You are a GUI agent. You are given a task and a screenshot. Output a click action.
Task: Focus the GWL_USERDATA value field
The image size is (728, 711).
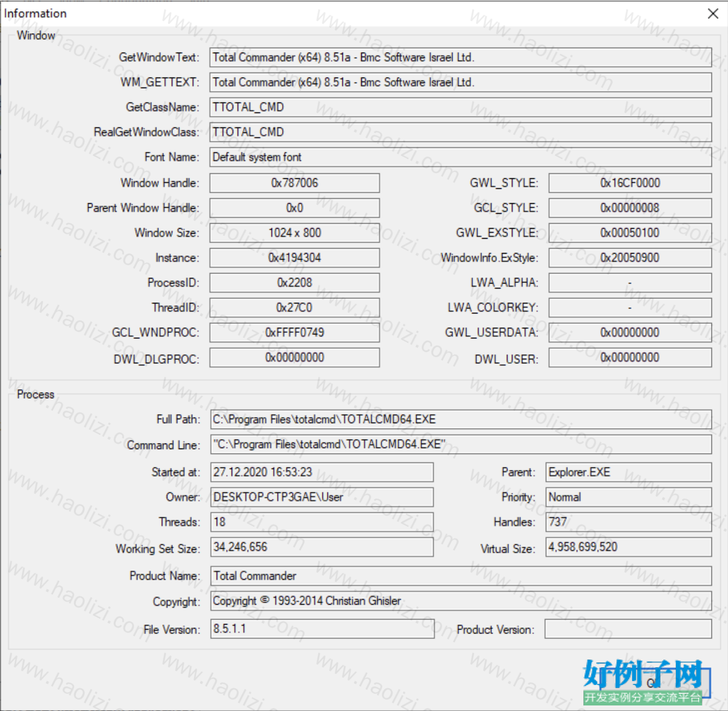pos(630,333)
